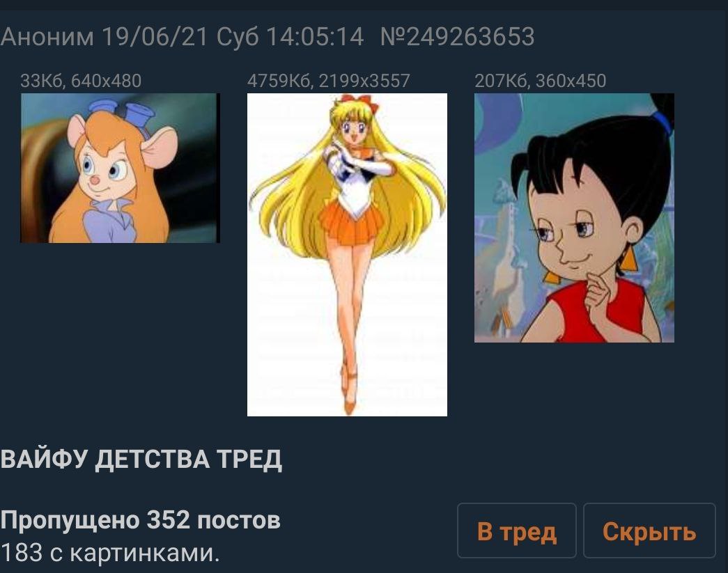Click post number №249263653
The width and height of the screenshot is (728, 573).
click(457, 36)
